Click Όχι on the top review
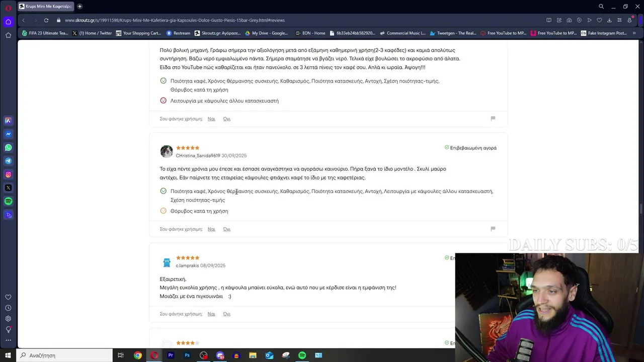644x362 pixels. pyautogui.click(x=227, y=119)
